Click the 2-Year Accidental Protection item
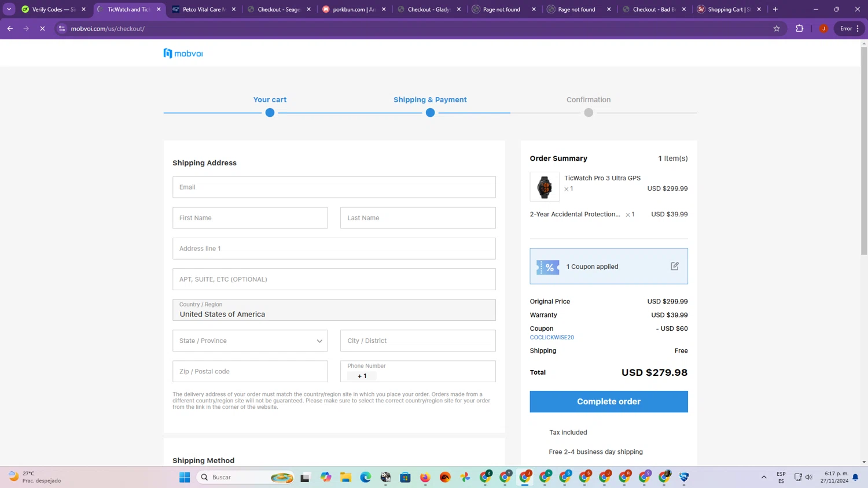868x488 pixels. 575,214
